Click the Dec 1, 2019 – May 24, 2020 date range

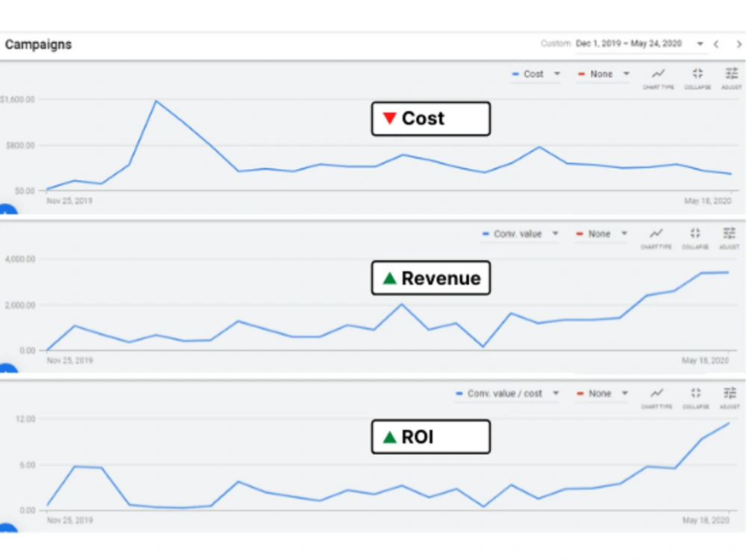[628, 44]
